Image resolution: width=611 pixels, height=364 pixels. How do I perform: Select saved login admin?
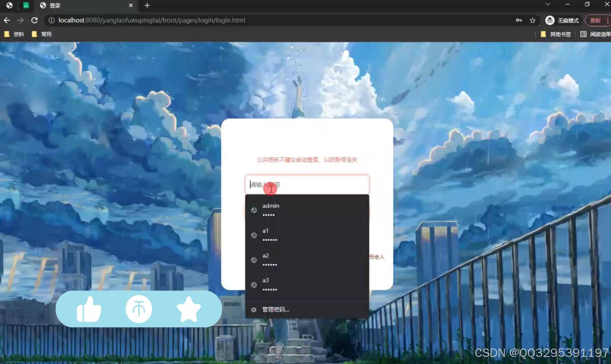point(307,210)
